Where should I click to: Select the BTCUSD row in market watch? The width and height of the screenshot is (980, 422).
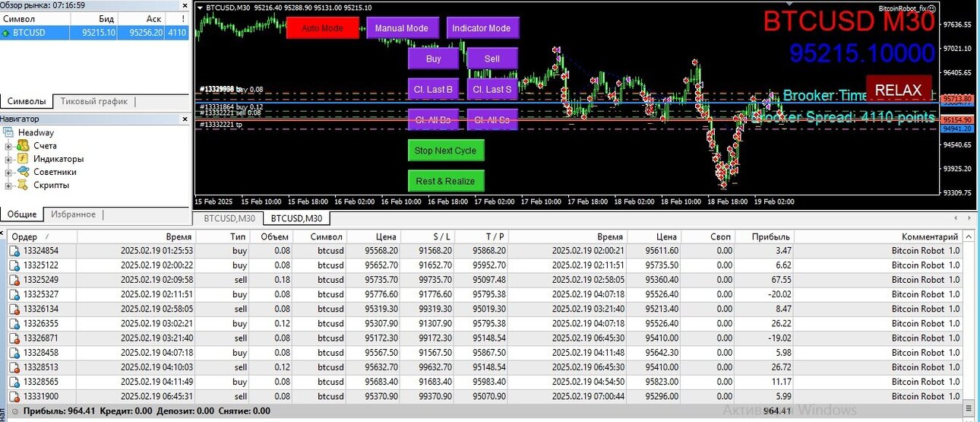point(94,33)
